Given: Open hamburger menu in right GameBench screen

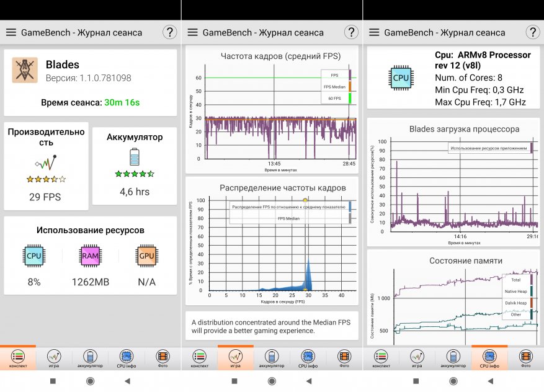Looking at the screenshot, I should (374, 32).
